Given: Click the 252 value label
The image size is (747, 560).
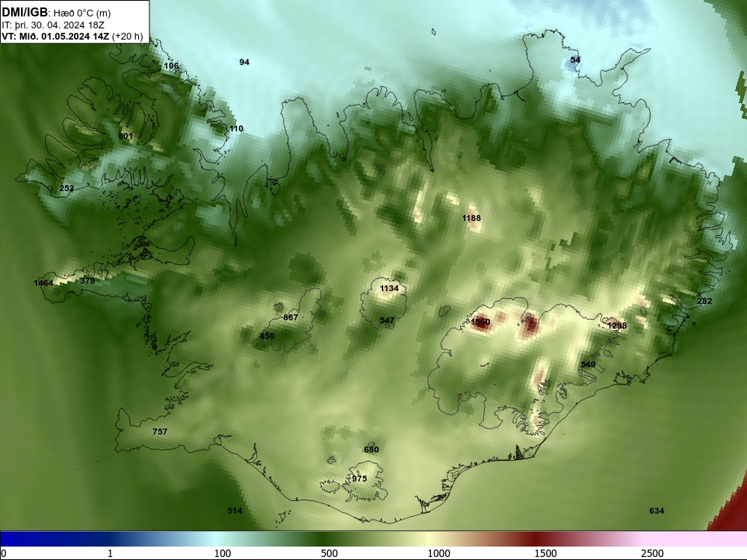Looking at the screenshot, I should 66,188.
